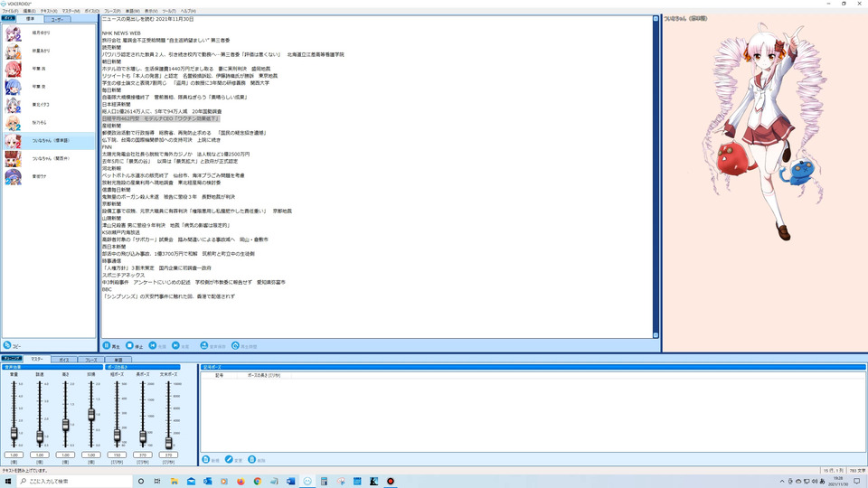The image size is (868, 488).
Task: Open Chrome from the taskbar
Action: point(258,482)
